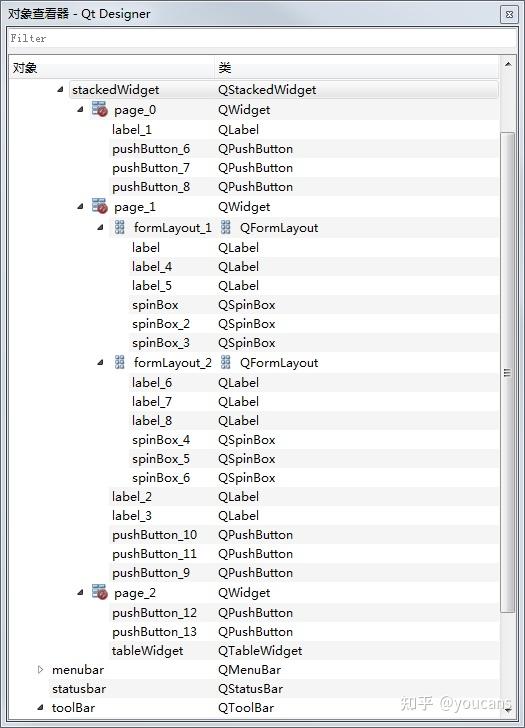Click into the Filter input field

262,38
